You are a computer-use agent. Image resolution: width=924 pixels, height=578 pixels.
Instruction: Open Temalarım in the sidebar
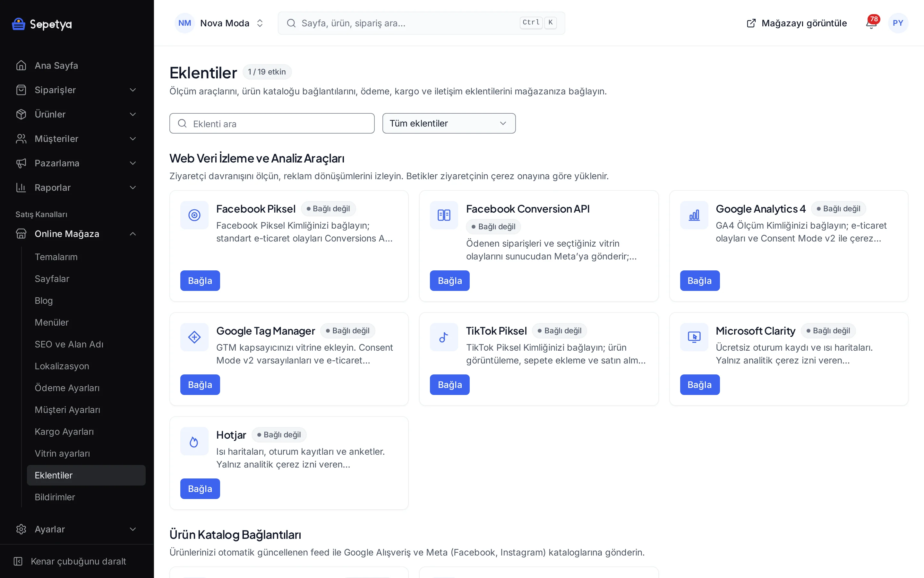coord(86,257)
